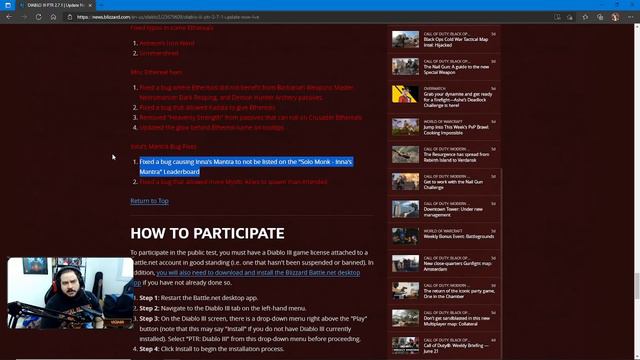Screen dimensions: 640x360
Task: Click 'Step 2: Navigate to the Diablo III tab'
Action: [223, 308]
